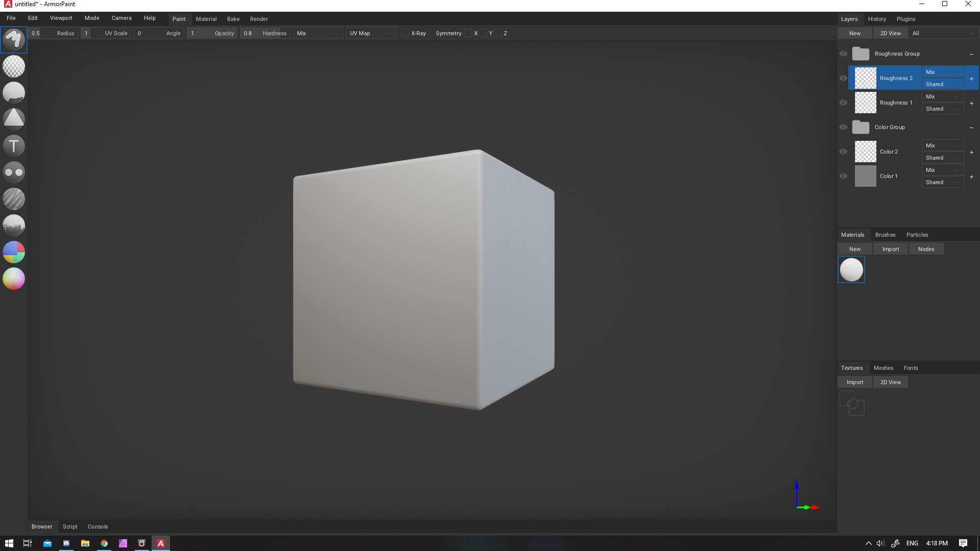Select the Decal cone tool
The height and width of the screenshot is (551, 980).
[14, 119]
